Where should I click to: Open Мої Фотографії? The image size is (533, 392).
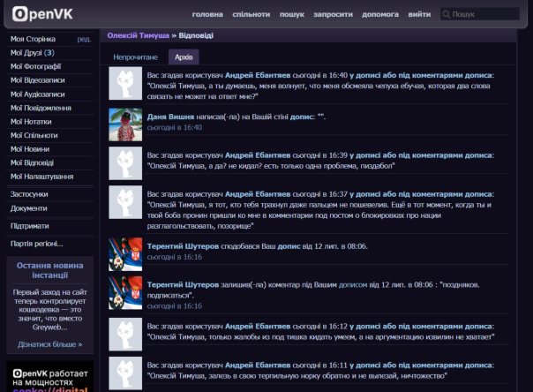pos(35,66)
